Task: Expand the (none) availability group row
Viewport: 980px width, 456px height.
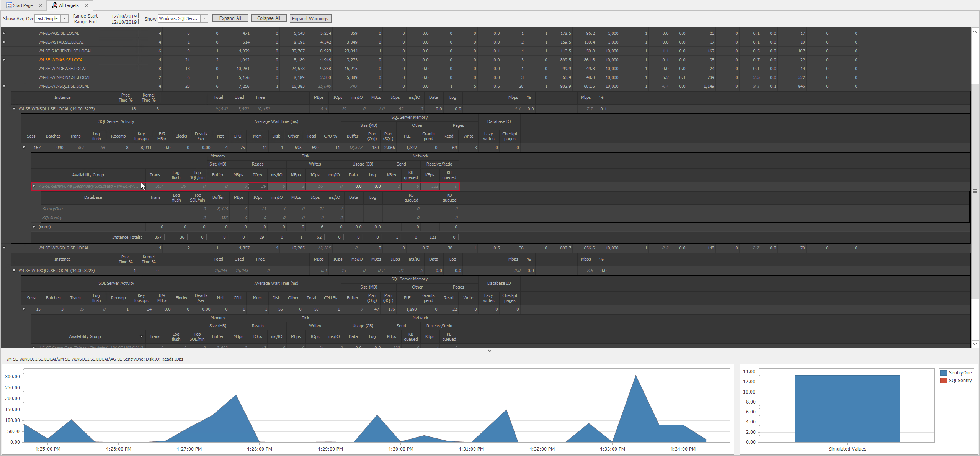Action: 34,227
